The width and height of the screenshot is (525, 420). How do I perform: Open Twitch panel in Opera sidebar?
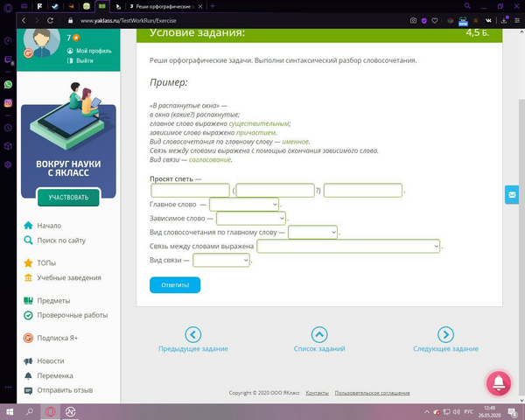[8, 59]
